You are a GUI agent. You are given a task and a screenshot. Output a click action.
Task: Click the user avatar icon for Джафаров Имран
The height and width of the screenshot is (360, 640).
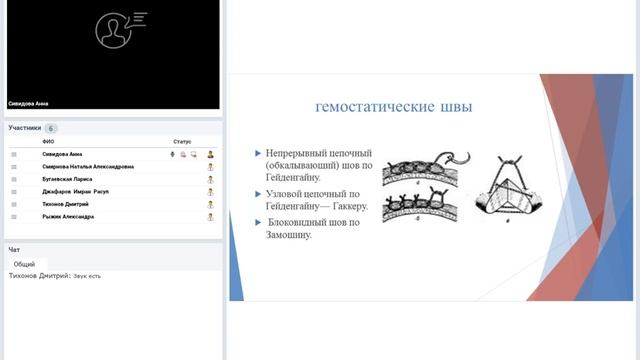tap(210, 192)
